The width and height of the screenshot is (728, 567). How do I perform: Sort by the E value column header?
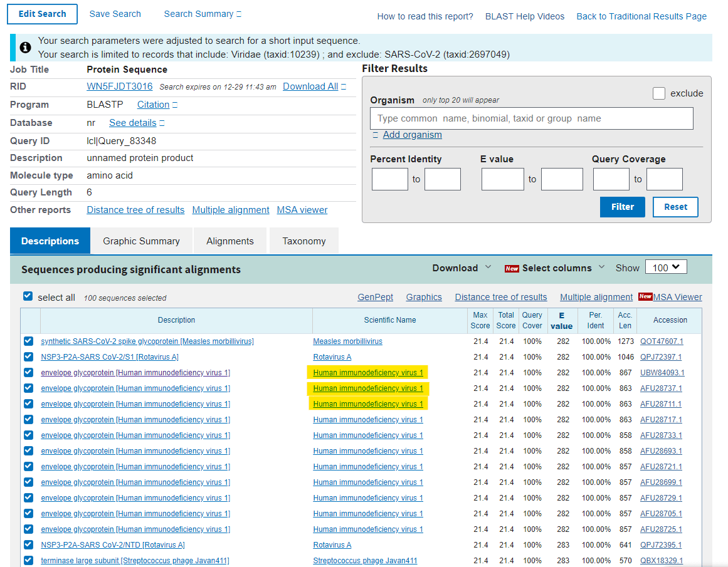pyautogui.click(x=561, y=321)
